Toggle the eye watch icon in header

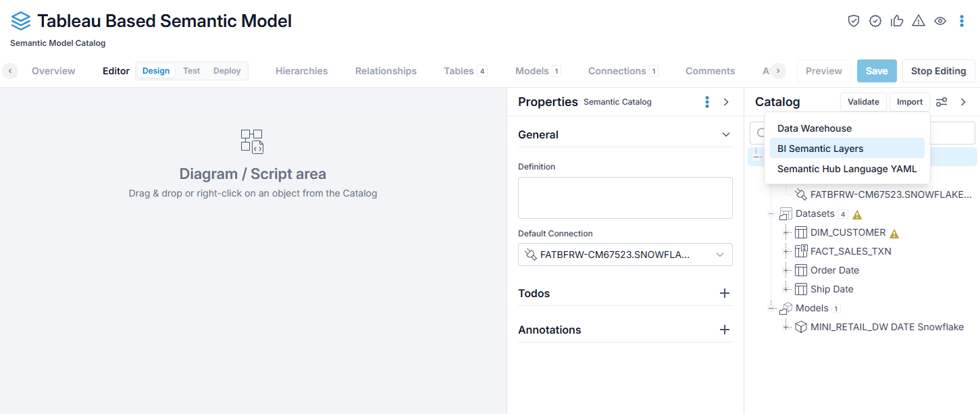pyautogui.click(x=940, y=21)
